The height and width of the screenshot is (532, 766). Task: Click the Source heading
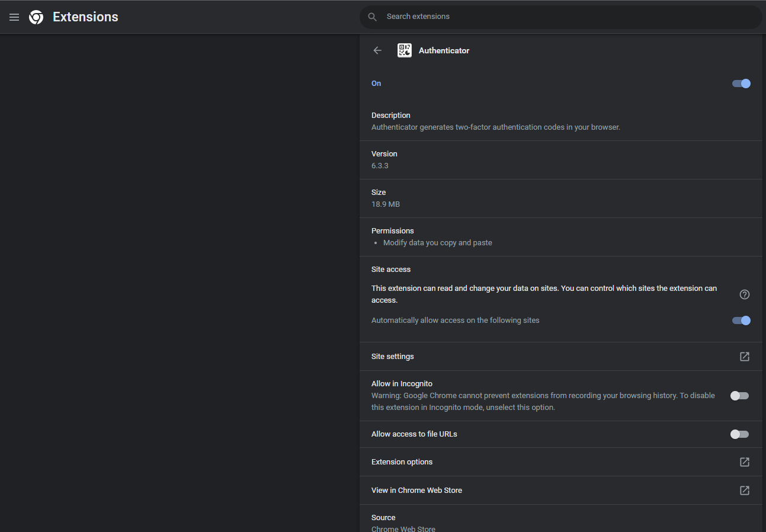coord(383,518)
